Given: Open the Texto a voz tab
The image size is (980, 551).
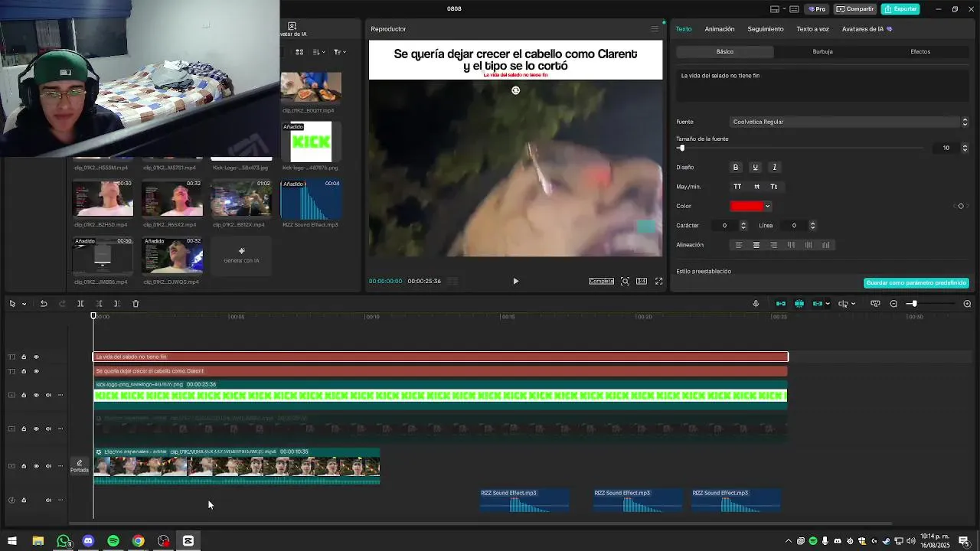Looking at the screenshot, I should (x=812, y=29).
